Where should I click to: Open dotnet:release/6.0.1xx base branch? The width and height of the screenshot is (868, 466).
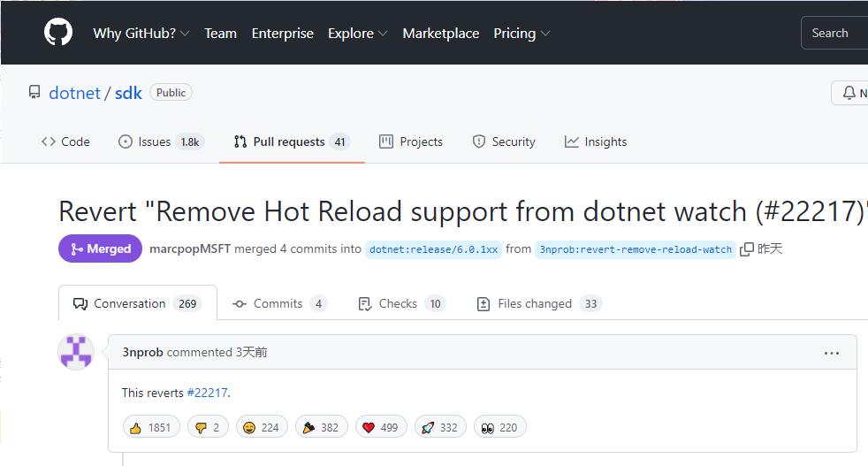(433, 249)
